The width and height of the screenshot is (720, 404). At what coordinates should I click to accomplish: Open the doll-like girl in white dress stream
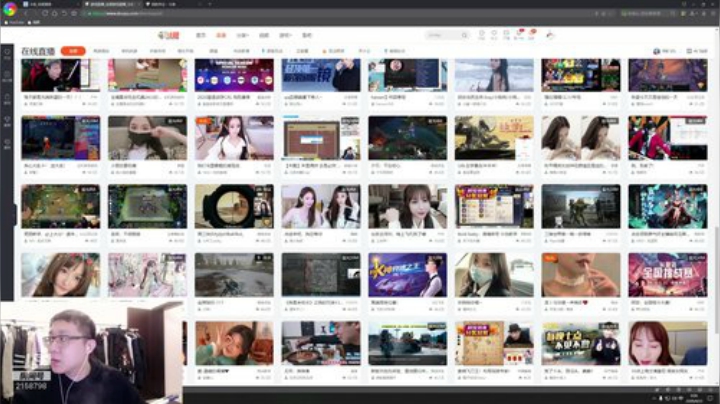(x=234, y=138)
